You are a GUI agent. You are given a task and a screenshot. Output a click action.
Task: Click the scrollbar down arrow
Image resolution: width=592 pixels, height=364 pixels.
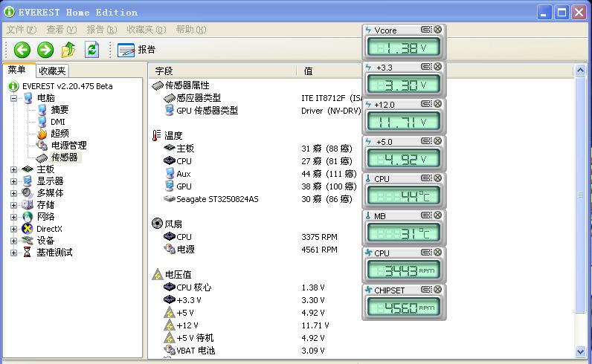[581, 351]
